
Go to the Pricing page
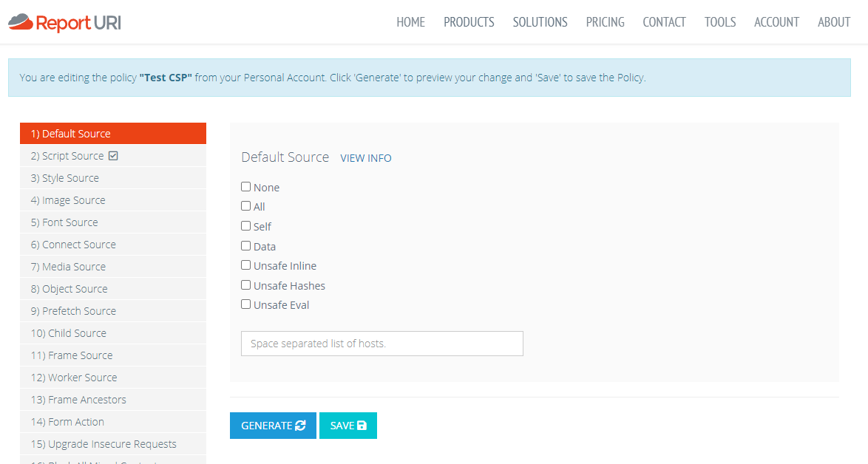click(x=605, y=22)
